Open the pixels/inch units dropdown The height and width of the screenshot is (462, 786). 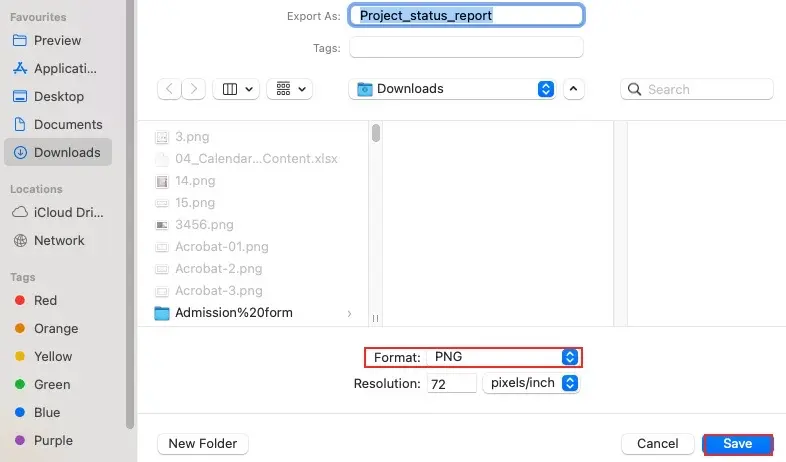point(531,383)
